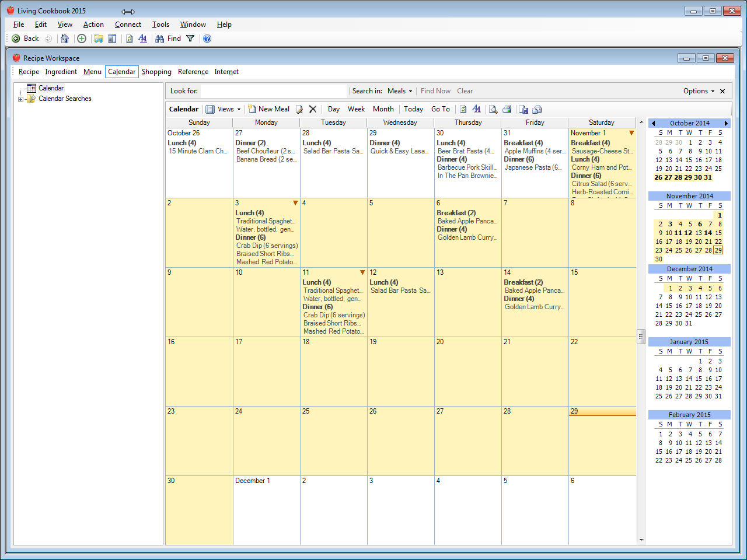This screenshot has height=560, width=747.
Task: Go to next month in mini calendar
Action: point(726,123)
